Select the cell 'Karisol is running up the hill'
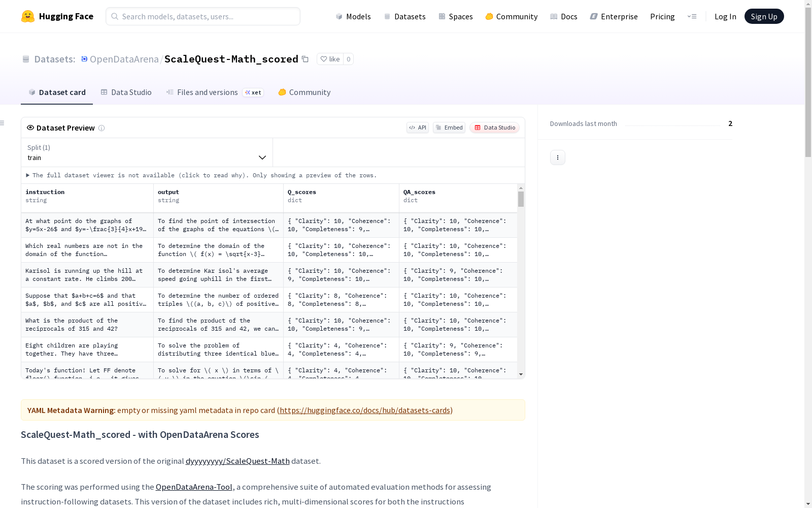The width and height of the screenshot is (812, 508). click(87, 275)
